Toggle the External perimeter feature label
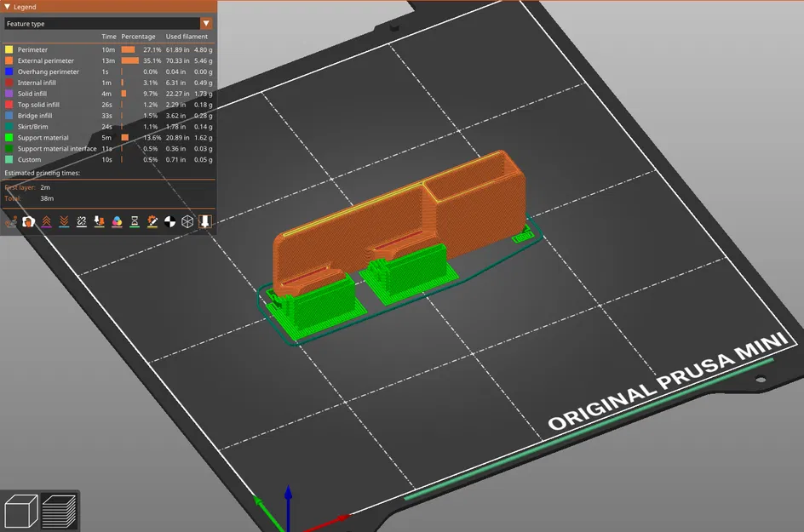 (46, 60)
